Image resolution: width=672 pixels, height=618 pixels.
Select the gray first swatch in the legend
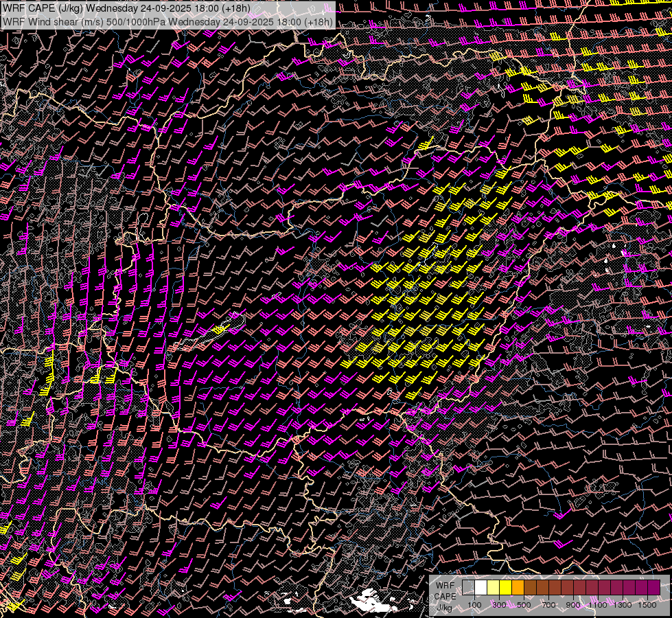(x=468, y=588)
